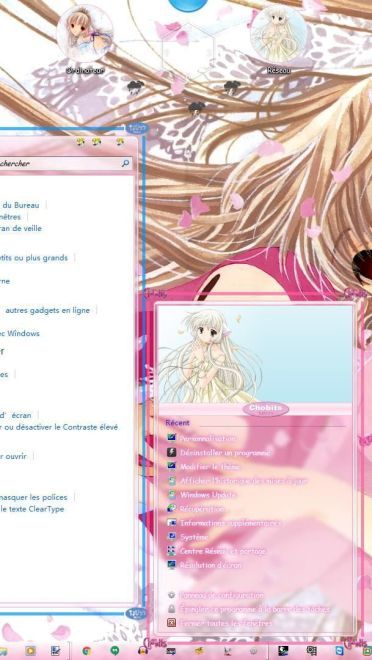
Task: Open the texte ClearType link
Action: pyautogui.click(x=32, y=509)
